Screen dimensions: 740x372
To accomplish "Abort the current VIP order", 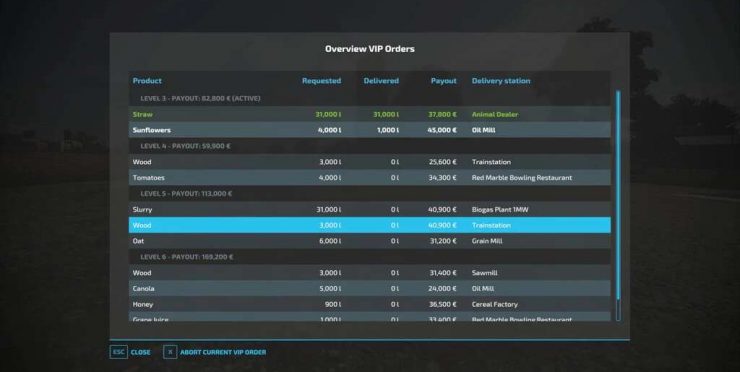I will (223, 352).
